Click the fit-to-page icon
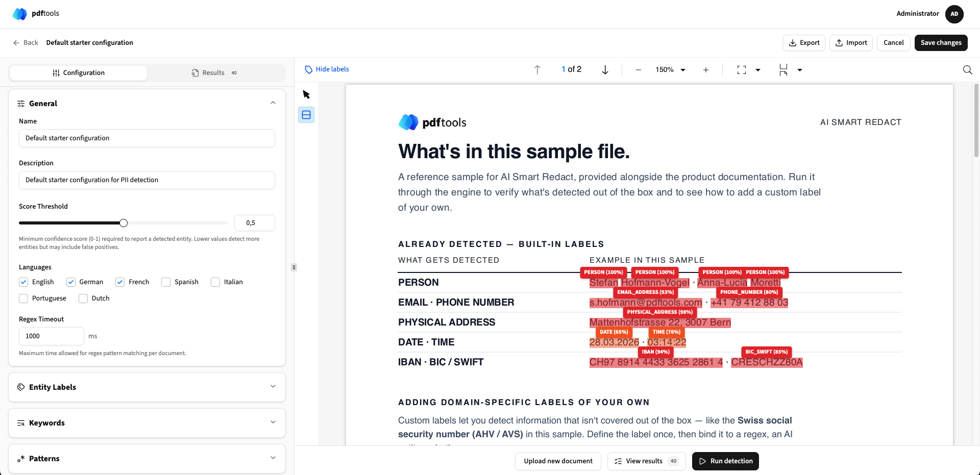This screenshot has width=980, height=475. (x=742, y=70)
